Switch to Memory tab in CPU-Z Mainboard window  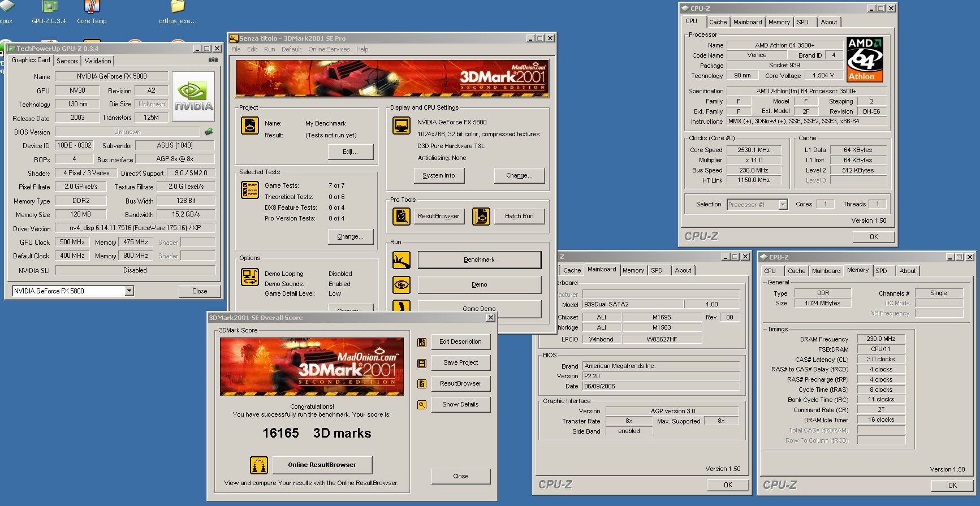click(633, 270)
